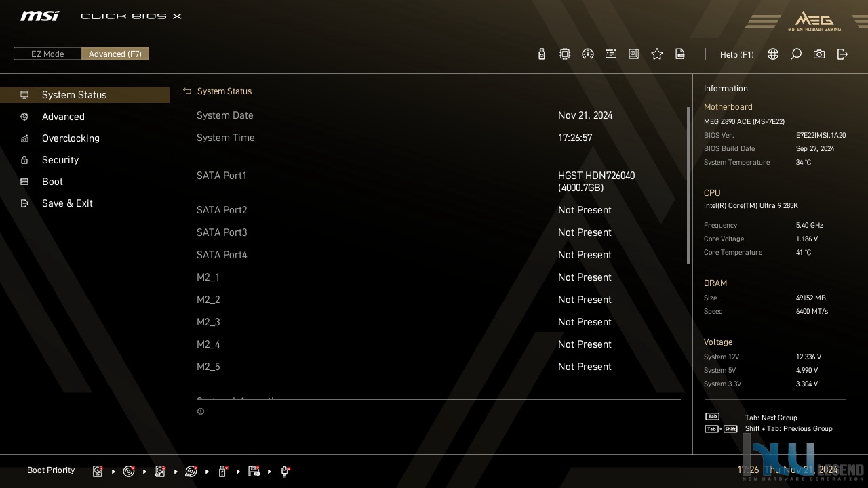This screenshot has width=868, height=488.
Task: Select the SATA Port4 row
Action: coord(439,255)
